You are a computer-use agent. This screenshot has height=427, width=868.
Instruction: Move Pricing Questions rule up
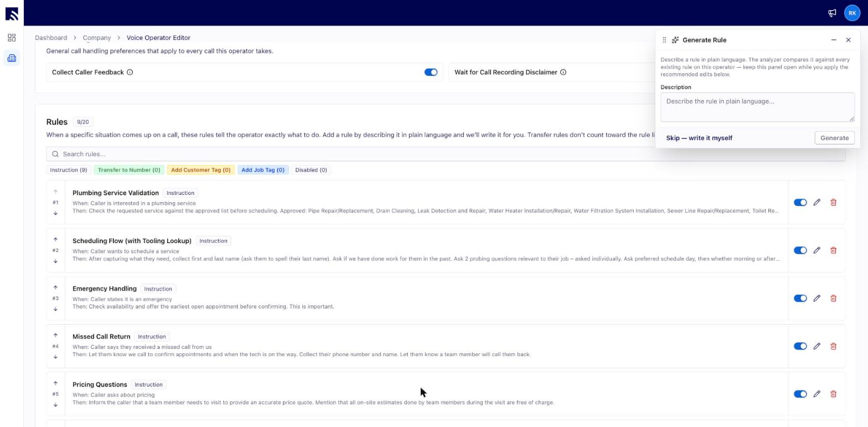tap(55, 383)
